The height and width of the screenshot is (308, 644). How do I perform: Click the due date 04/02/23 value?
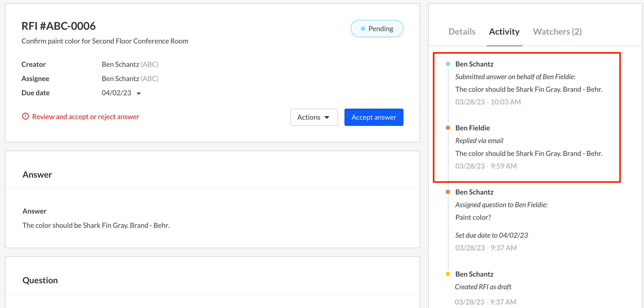116,93
